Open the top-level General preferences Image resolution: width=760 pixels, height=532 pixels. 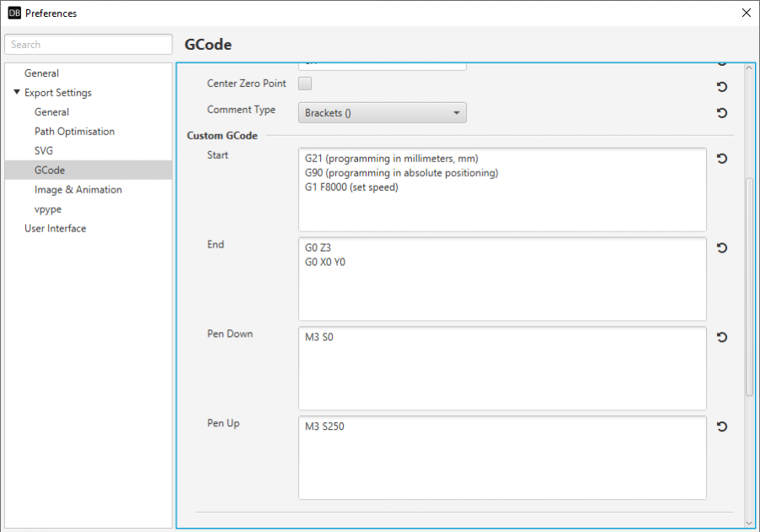pos(41,73)
